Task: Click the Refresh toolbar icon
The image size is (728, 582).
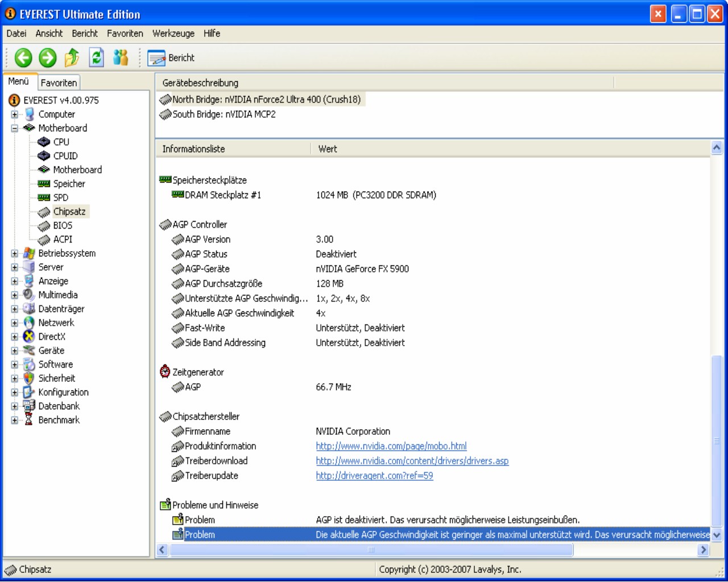Action: (97, 57)
